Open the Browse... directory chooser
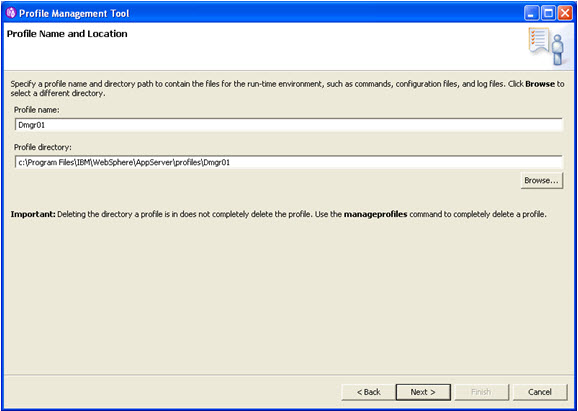Screen dimensions: 578x411 [542, 181]
